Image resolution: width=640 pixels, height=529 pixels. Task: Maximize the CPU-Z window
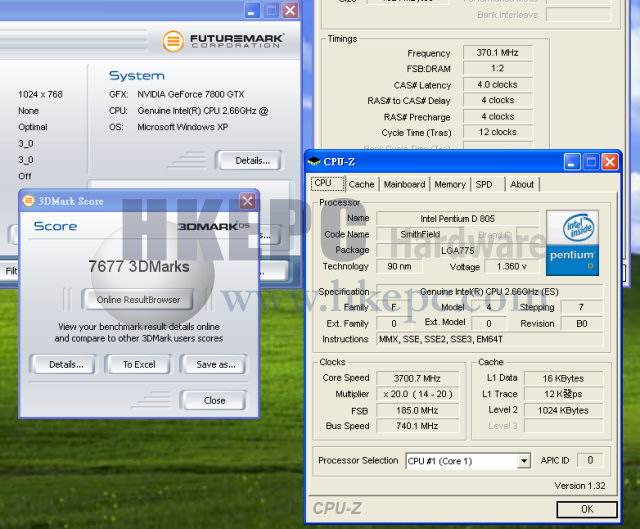591,162
